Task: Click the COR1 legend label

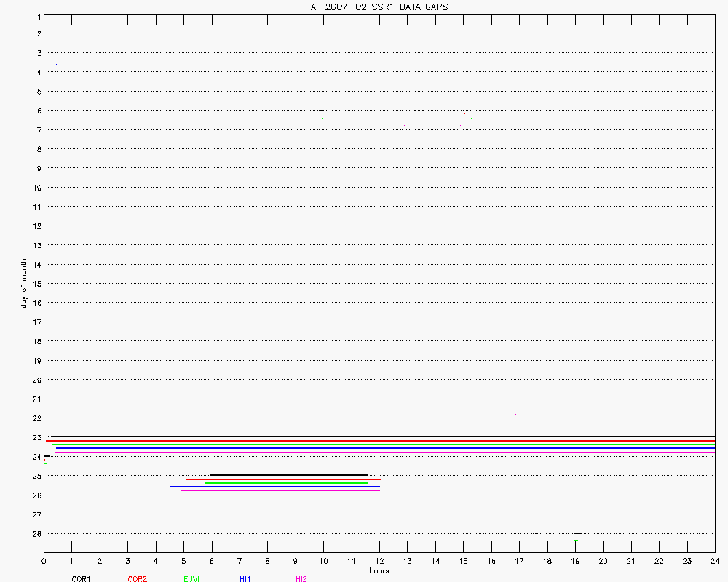Action: tap(81, 579)
